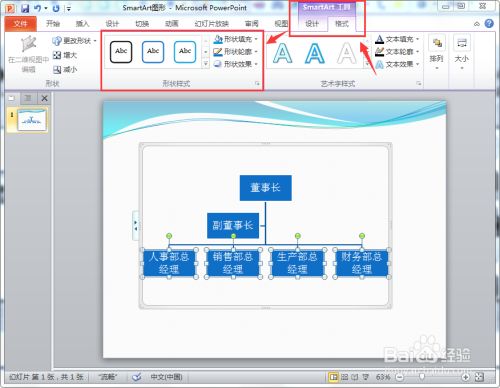Switch to the 开始 (Home) tab
The image size is (500, 388).
coord(53,24)
